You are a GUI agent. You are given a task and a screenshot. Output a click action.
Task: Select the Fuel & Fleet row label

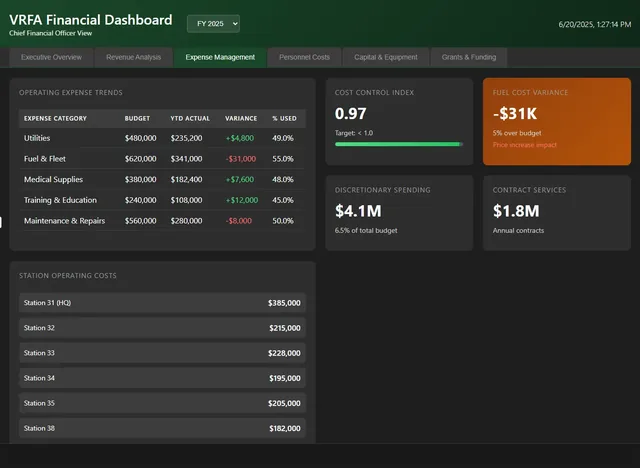tap(44, 159)
